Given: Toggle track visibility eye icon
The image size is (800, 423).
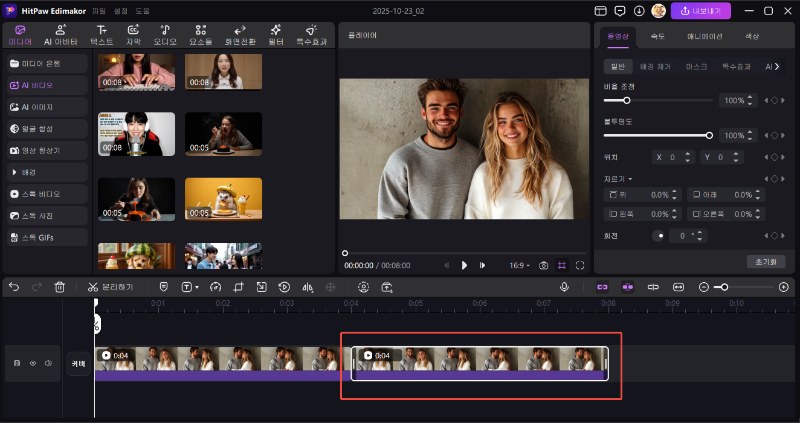Looking at the screenshot, I should pos(31,363).
